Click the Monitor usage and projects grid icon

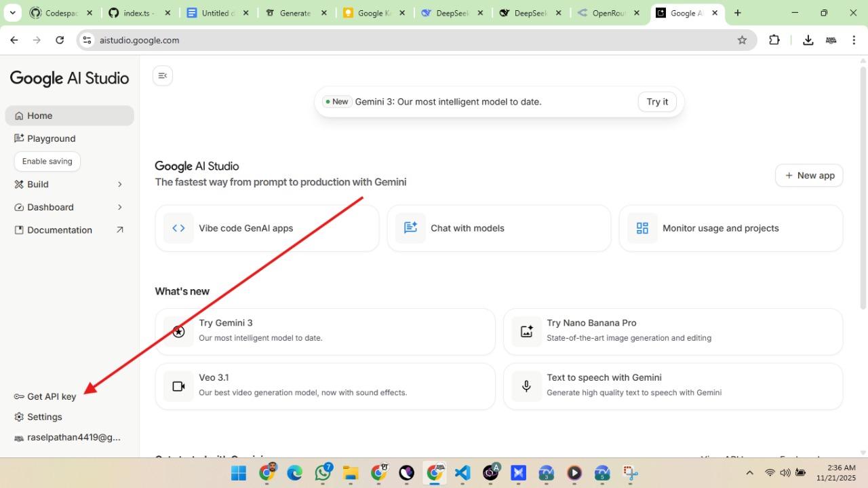pos(642,227)
